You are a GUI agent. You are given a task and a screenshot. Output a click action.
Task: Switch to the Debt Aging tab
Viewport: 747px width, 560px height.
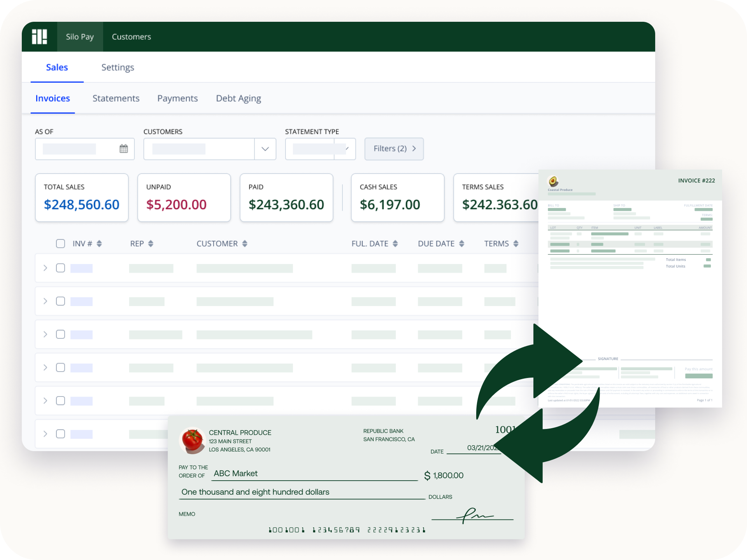click(238, 98)
